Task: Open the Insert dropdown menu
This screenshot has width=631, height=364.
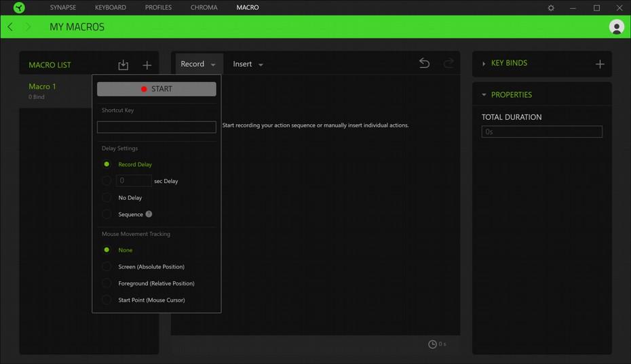Action: pos(248,64)
